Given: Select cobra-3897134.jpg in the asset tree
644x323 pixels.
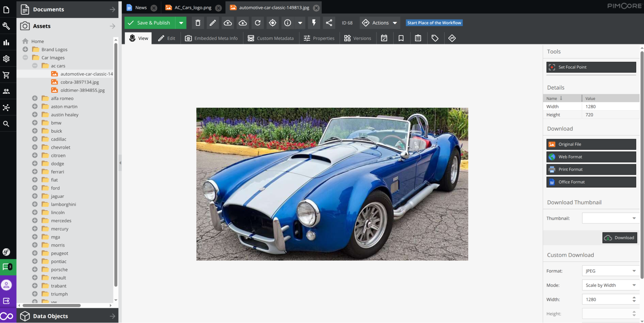Looking at the screenshot, I should pos(80,82).
